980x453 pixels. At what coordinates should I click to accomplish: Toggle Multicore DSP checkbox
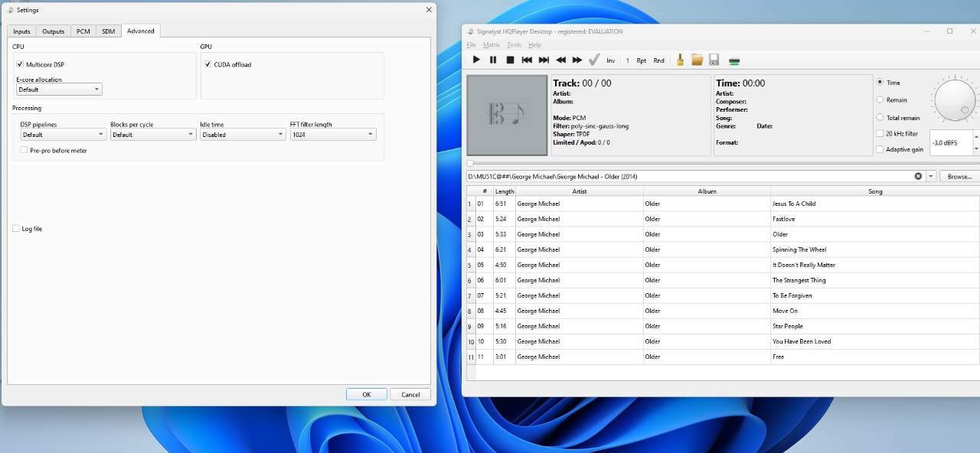coord(20,64)
